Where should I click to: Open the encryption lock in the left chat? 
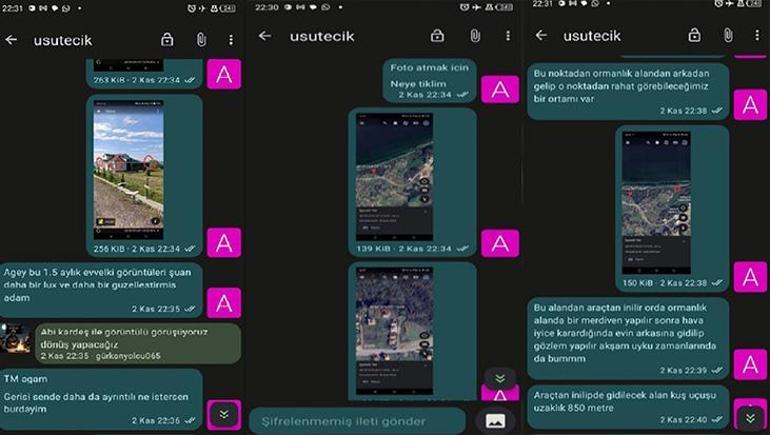tap(167, 40)
